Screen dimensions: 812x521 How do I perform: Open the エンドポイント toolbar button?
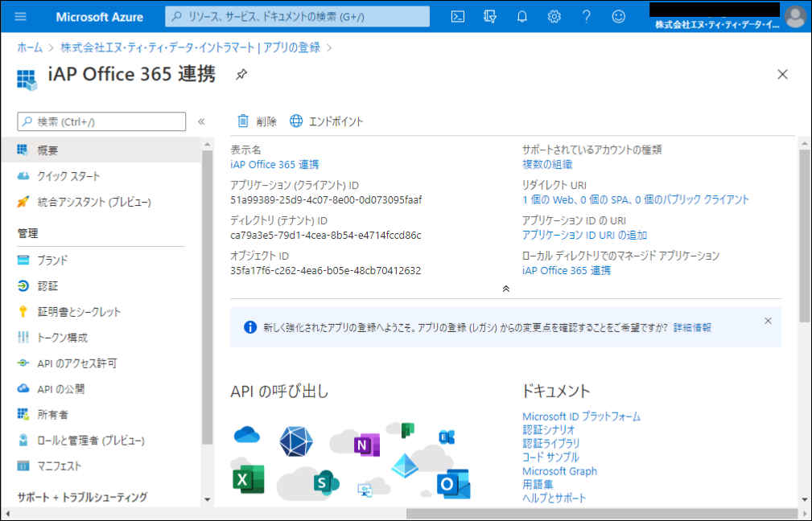(x=326, y=121)
